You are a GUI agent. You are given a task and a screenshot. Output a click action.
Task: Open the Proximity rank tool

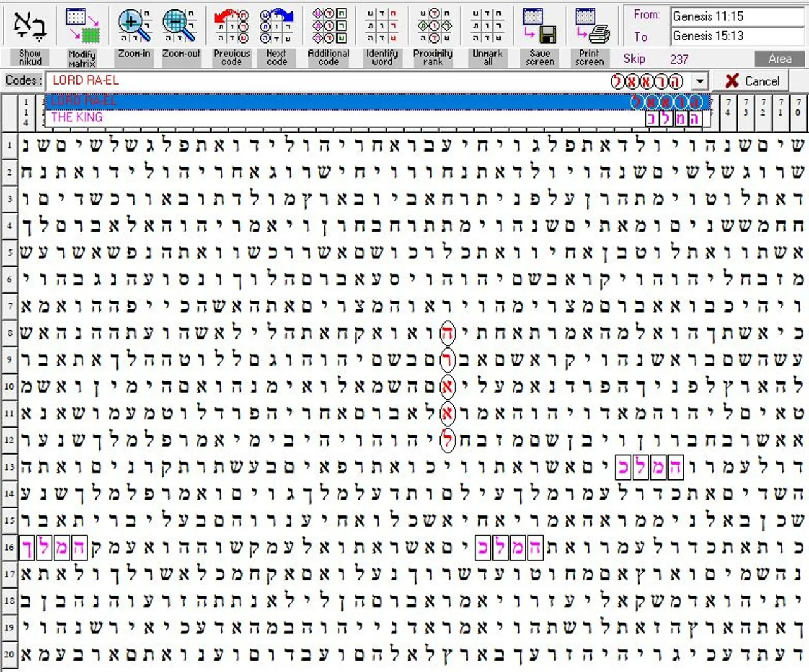coord(433,27)
